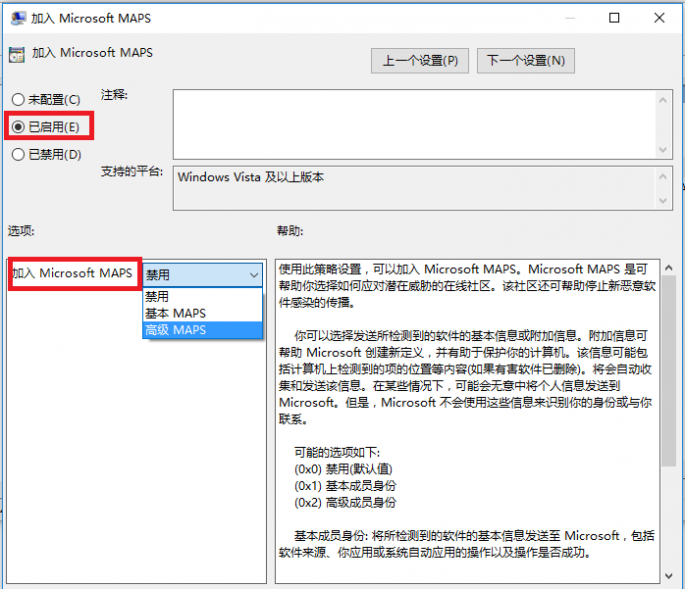The height and width of the screenshot is (589, 685).
Task: Click the (0x0) 禁用(默认值) help text
Action: click(x=343, y=469)
